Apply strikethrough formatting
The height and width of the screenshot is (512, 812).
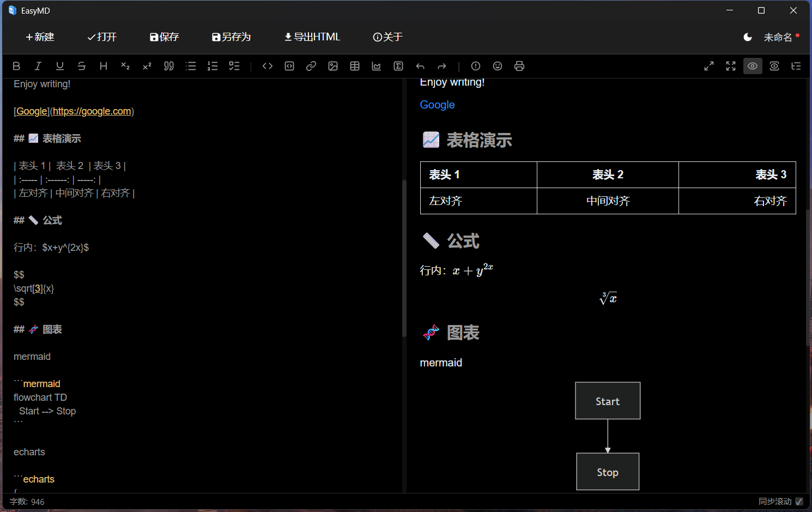point(81,66)
